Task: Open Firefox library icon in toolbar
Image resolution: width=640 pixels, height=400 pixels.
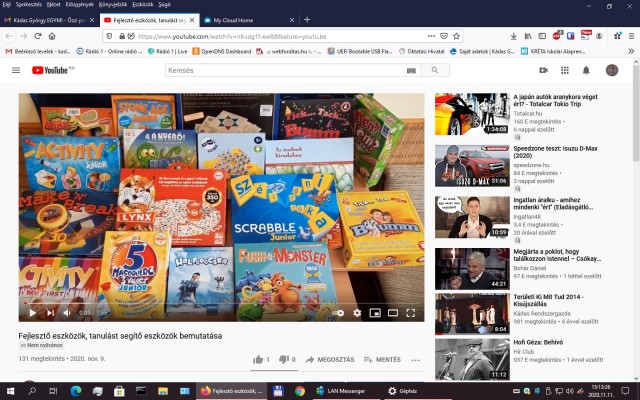Action: point(528,36)
